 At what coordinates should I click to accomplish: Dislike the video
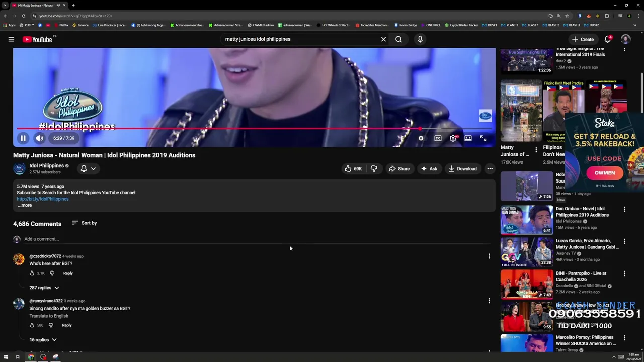click(x=374, y=169)
